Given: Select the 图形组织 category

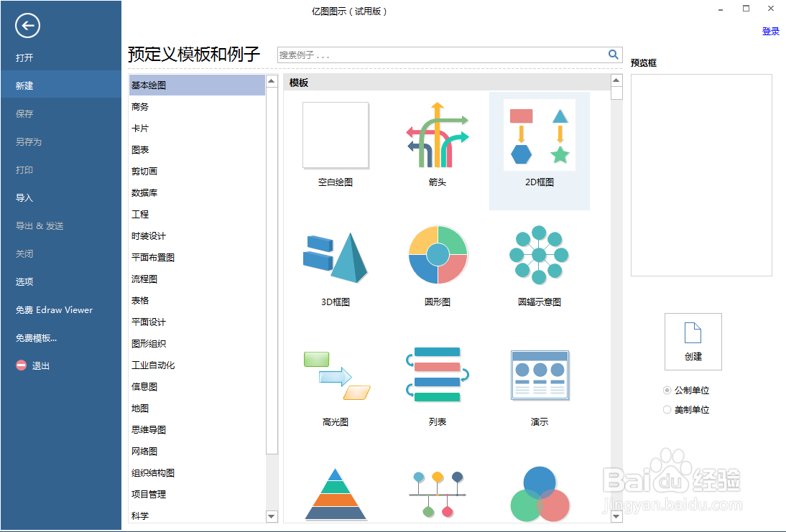Looking at the screenshot, I should tap(197, 344).
